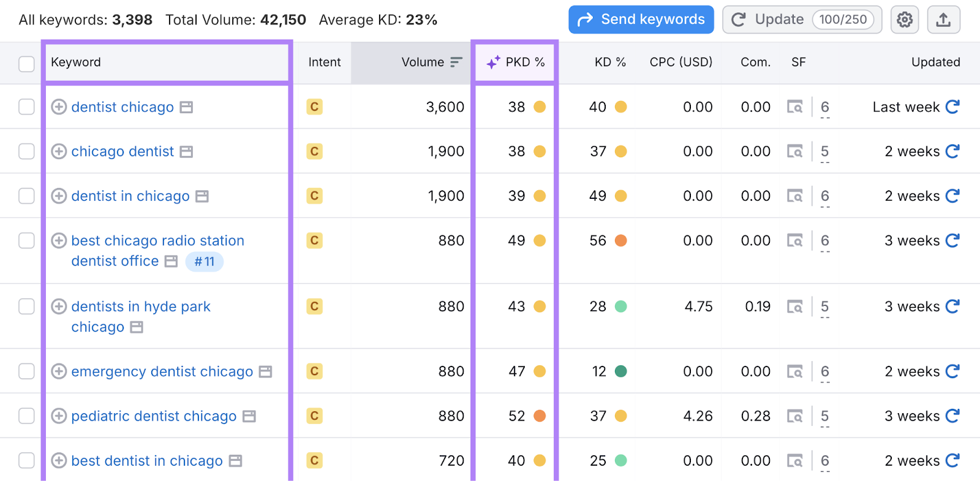Tick the select-all checkbox in header
Viewport: 980px width, 481px height.
[26, 64]
